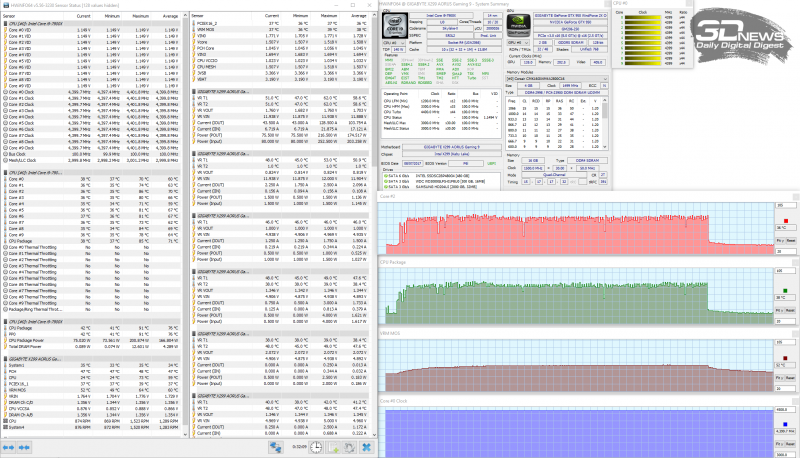Select the Total DRAM Power sensor row
800x458 pixels.
[x=91, y=347]
